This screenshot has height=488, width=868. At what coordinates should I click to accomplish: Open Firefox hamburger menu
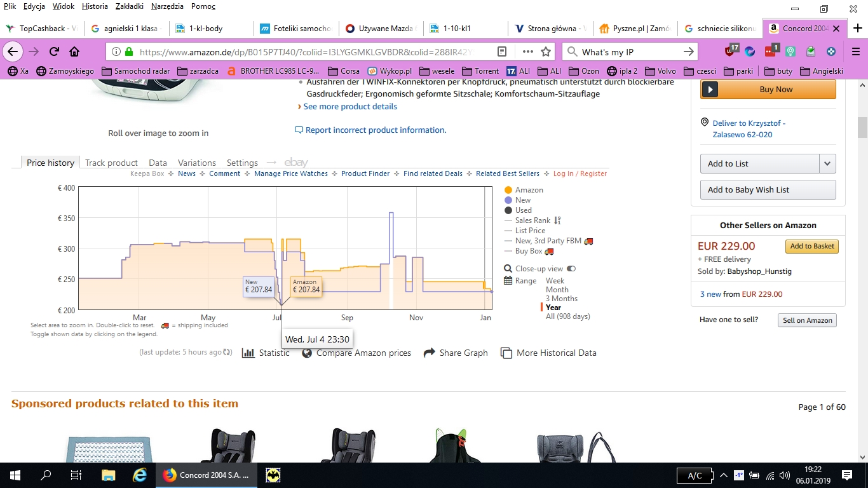[856, 51]
